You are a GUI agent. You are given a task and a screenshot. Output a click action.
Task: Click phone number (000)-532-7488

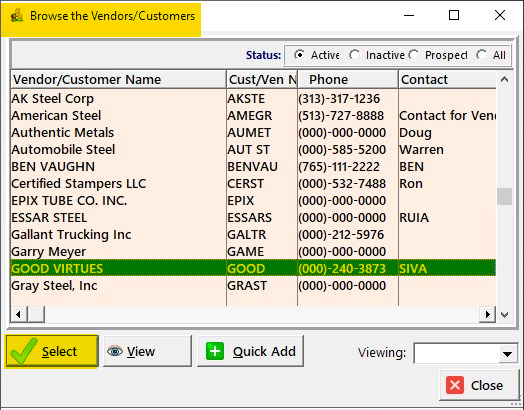pos(342,184)
